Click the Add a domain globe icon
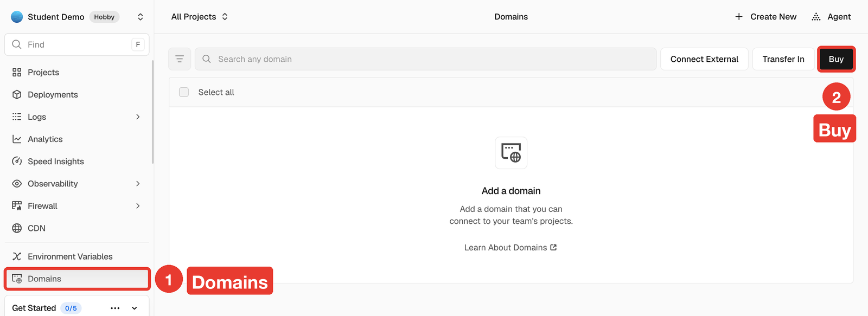Image resolution: width=868 pixels, height=316 pixels. (511, 153)
